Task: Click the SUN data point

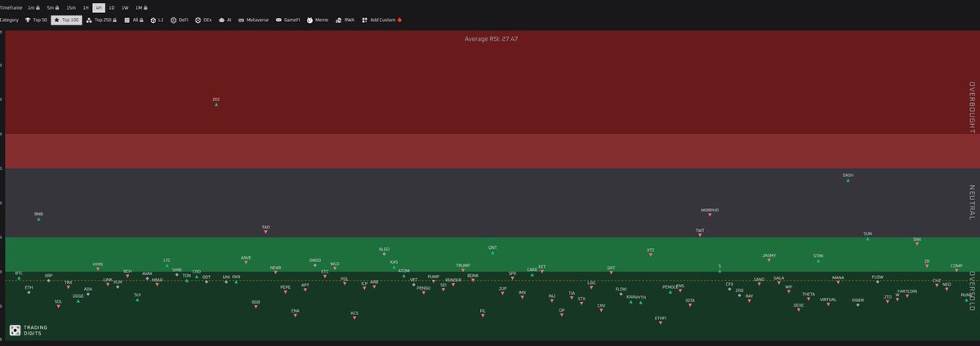Action: pyautogui.click(x=867, y=239)
